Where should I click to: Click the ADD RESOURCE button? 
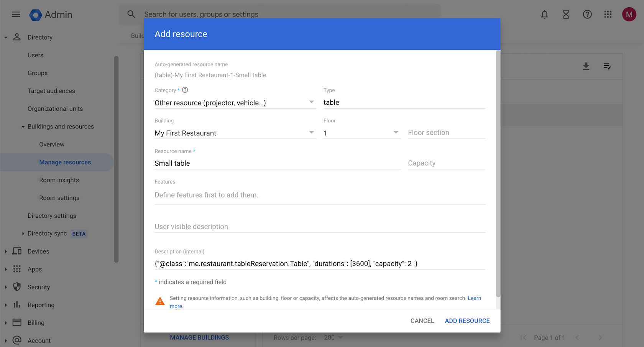[x=467, y=321]
